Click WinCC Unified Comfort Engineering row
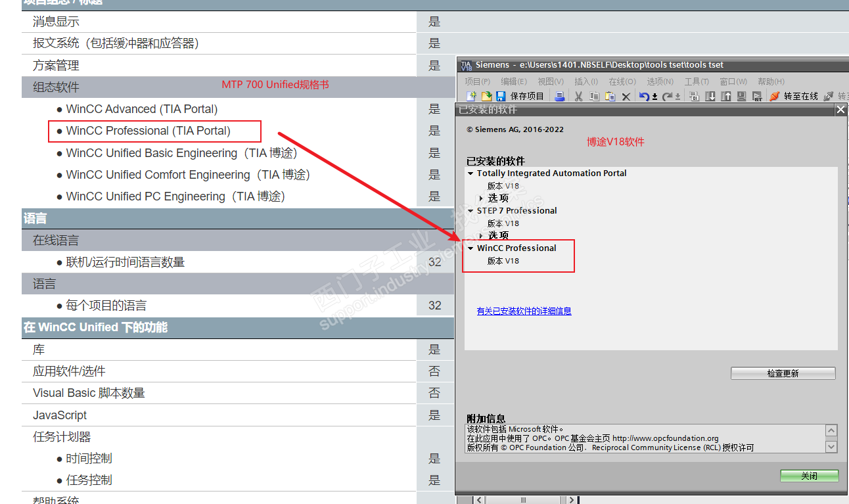The width and height of the screenshot is (849, 504). (219, 174)
